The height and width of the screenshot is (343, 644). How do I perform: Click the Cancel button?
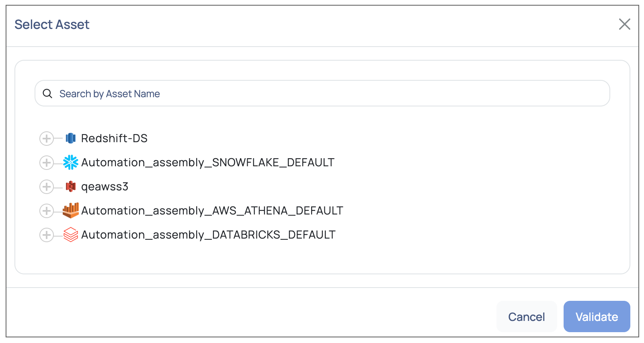(527, 316)
